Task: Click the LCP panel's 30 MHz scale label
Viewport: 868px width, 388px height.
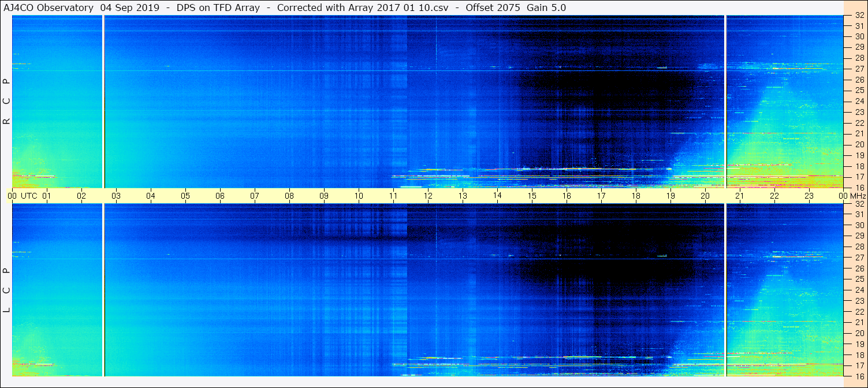Action: (x=859, y=225)
